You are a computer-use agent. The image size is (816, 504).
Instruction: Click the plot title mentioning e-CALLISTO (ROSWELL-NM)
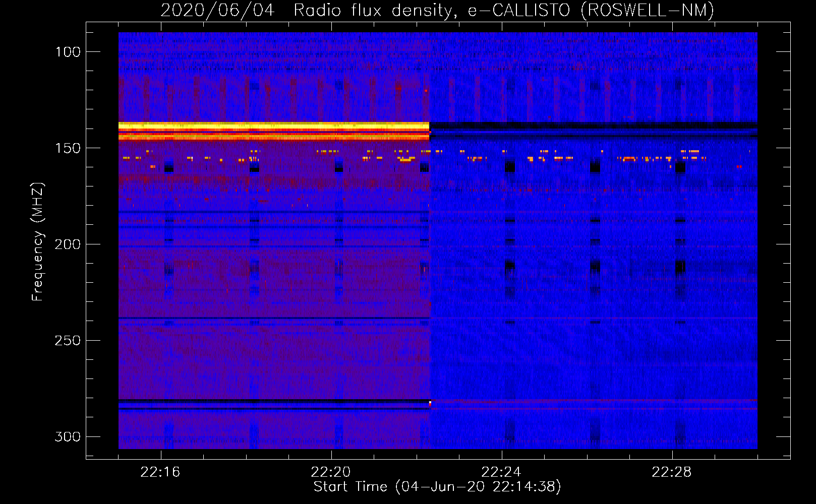click(x=437, y=10)
